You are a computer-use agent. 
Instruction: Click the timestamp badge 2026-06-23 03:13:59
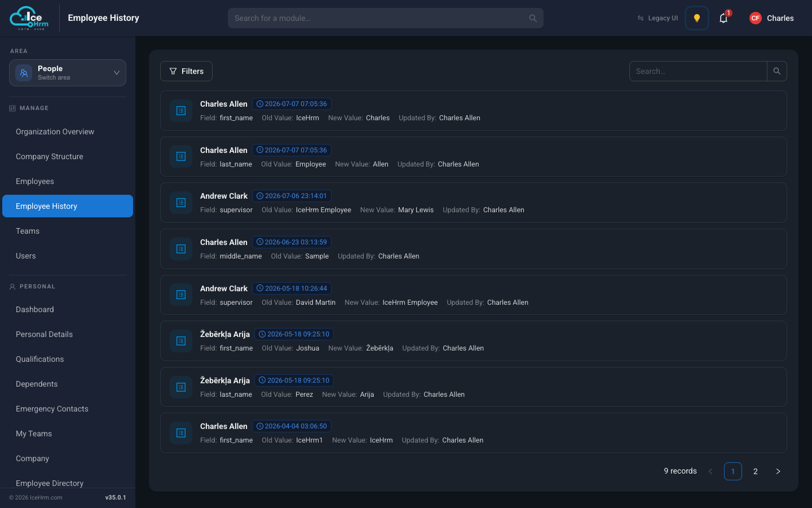tap(292, 242)
